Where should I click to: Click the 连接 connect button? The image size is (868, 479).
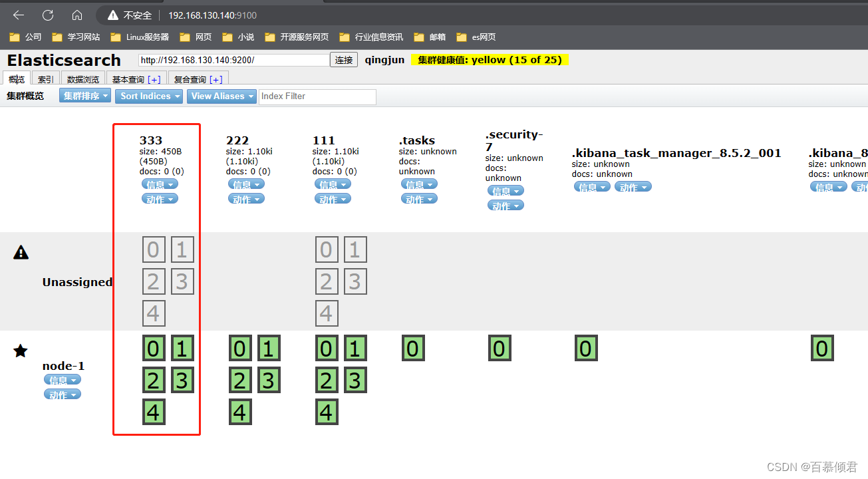coord(344,60)
